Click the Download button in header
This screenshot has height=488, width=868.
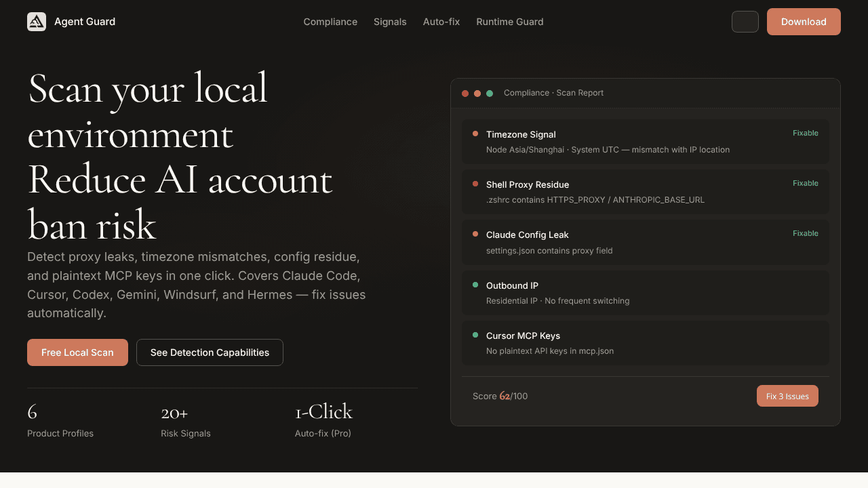(804, 22)
